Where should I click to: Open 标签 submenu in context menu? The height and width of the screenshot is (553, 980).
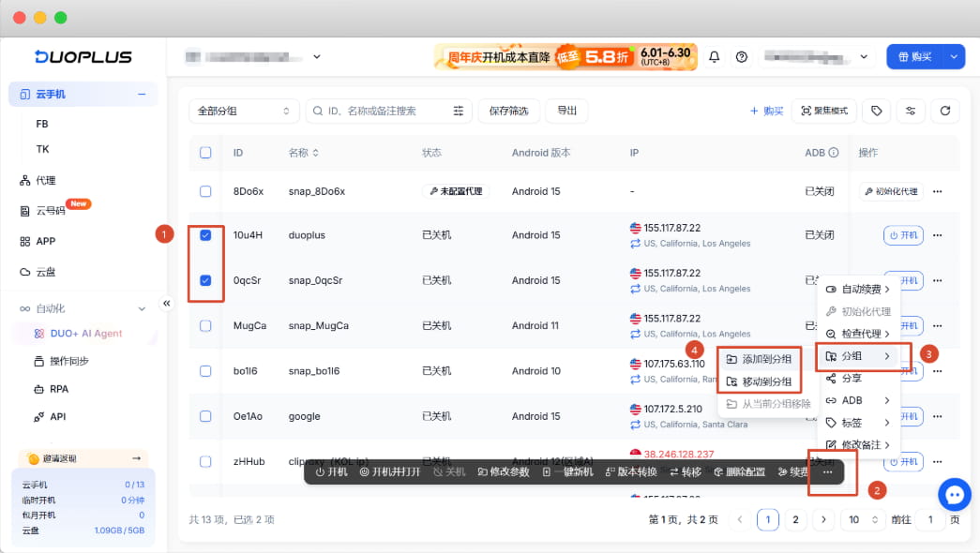[857, 423]
